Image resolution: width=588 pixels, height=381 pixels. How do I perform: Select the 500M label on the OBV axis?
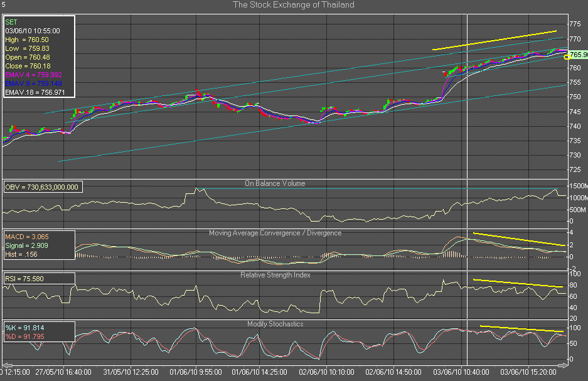[577, 210]
